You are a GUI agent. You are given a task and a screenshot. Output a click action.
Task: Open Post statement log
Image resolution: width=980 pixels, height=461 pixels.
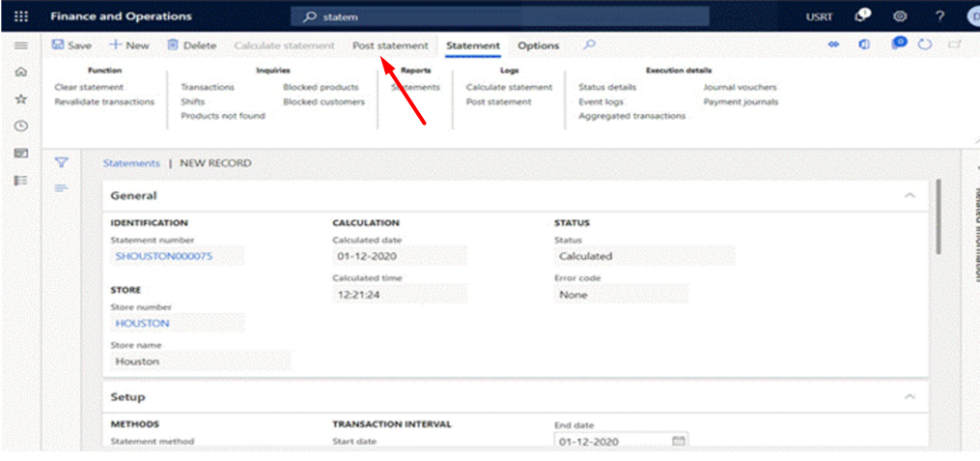click(x=499, y=101)
